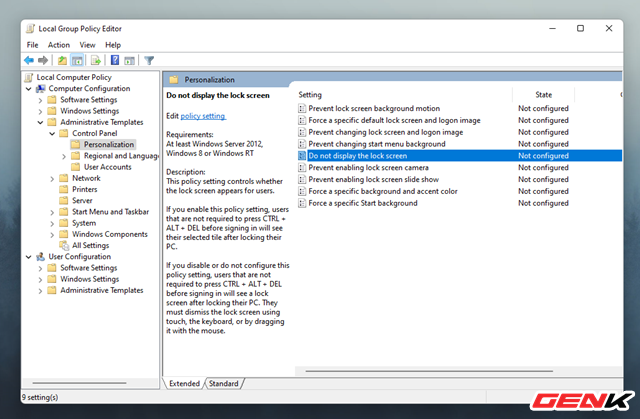Image resolution: width=640 pixels, height=419 pixels.
Task: Collapse the Computer Configuration node
Action: [x=29, y=89]
